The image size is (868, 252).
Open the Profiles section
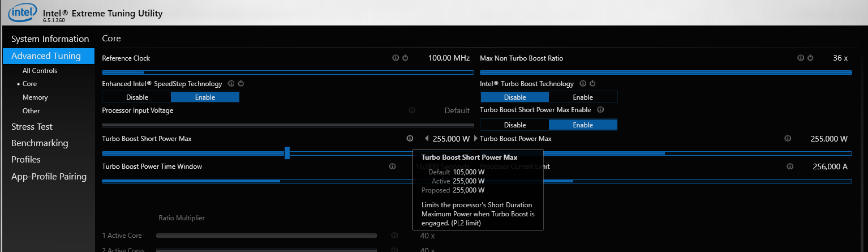(x=26, y=160)
